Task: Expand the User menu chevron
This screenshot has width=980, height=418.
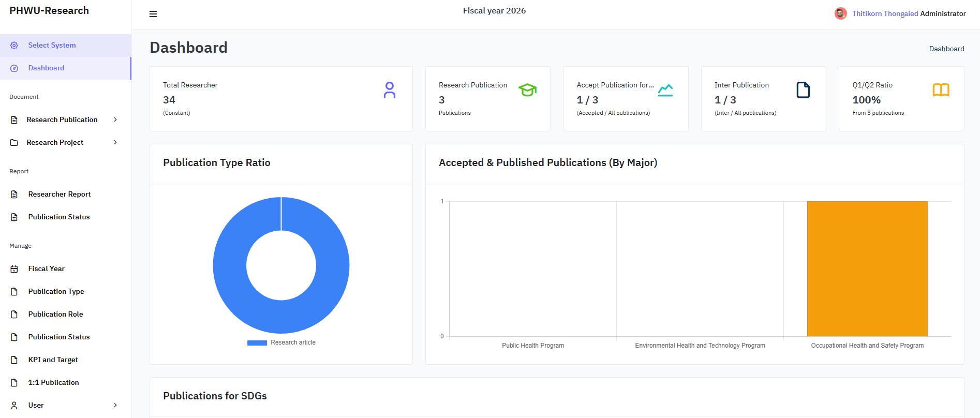Action: [x=115, y=405]
